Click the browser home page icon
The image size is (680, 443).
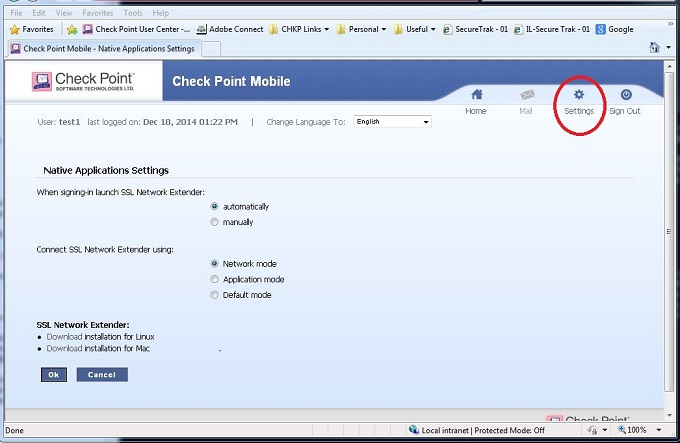tap(654, 47)
